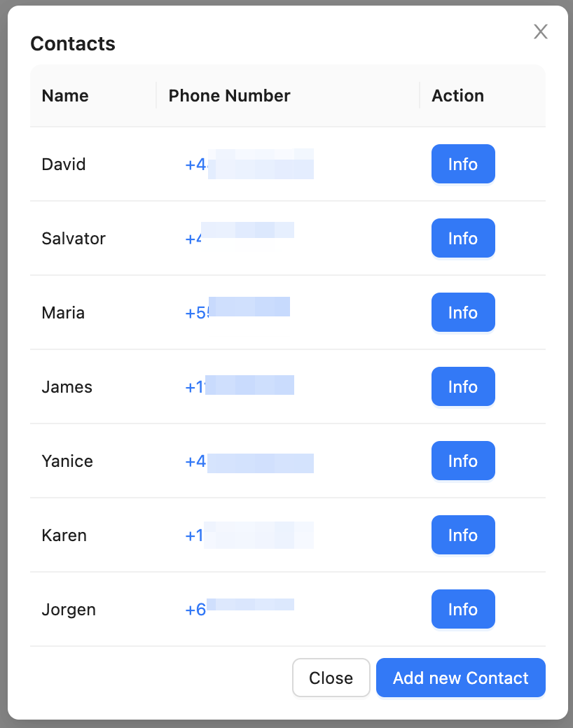Open Info for David

click(463, 164)
